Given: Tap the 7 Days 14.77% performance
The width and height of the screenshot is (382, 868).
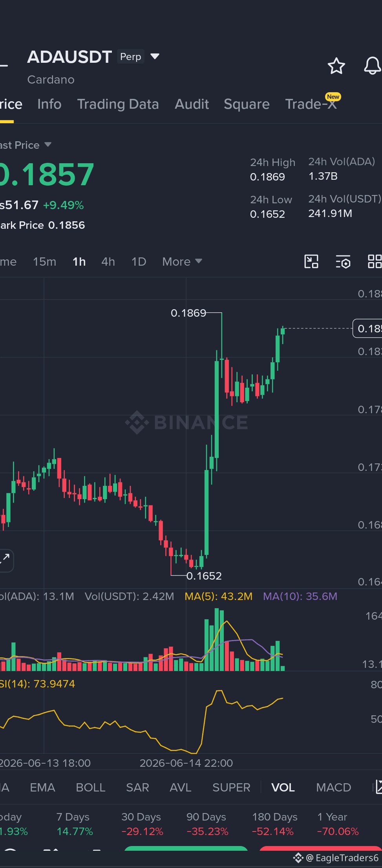Looking at the screenshot, I should (x=75, y=824).
